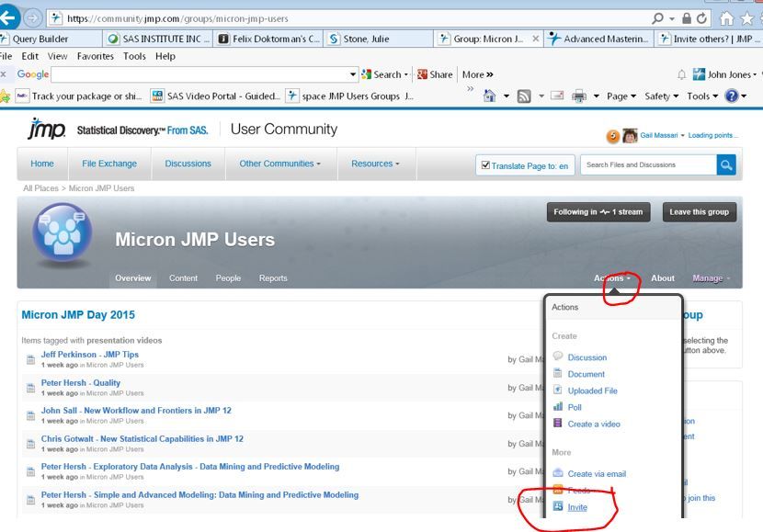Click the page refresh icon

[701, 18]
